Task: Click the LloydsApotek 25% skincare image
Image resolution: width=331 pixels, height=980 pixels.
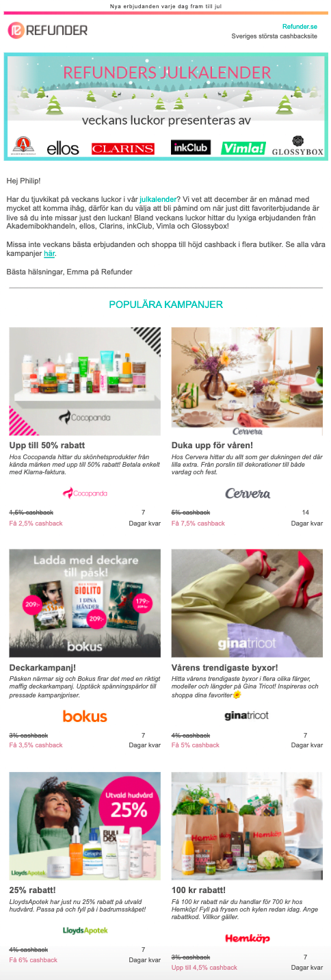Action: pos(85,826)
